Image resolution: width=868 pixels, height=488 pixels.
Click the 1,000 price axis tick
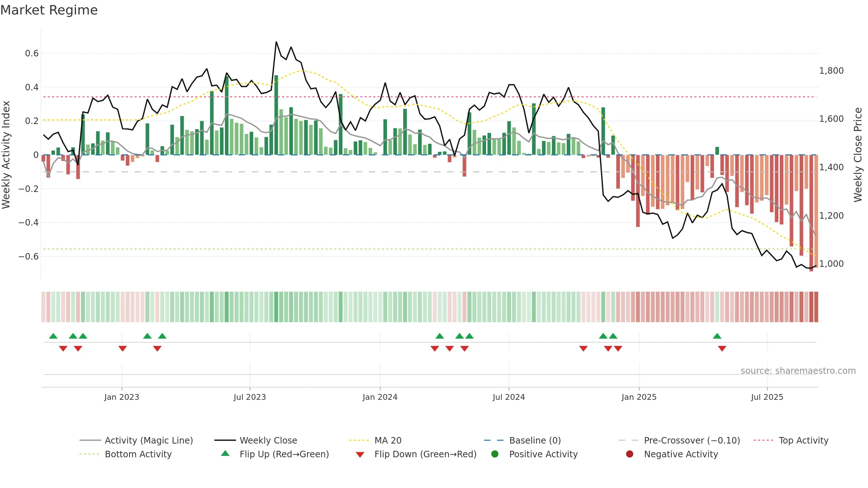831,264
